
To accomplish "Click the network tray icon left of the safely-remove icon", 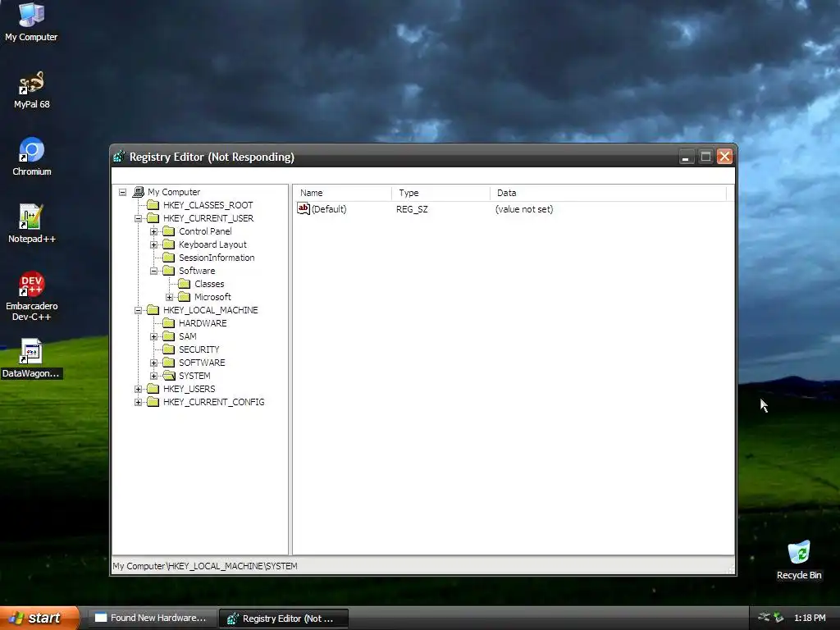I will (764, 618).
